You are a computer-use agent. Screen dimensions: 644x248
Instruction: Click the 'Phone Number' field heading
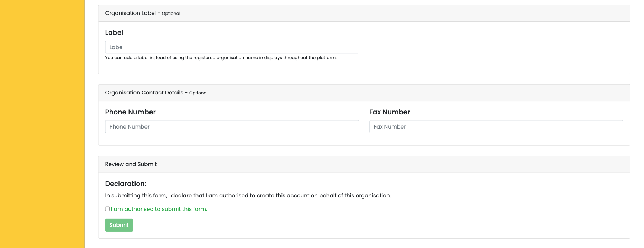[130, 112]
